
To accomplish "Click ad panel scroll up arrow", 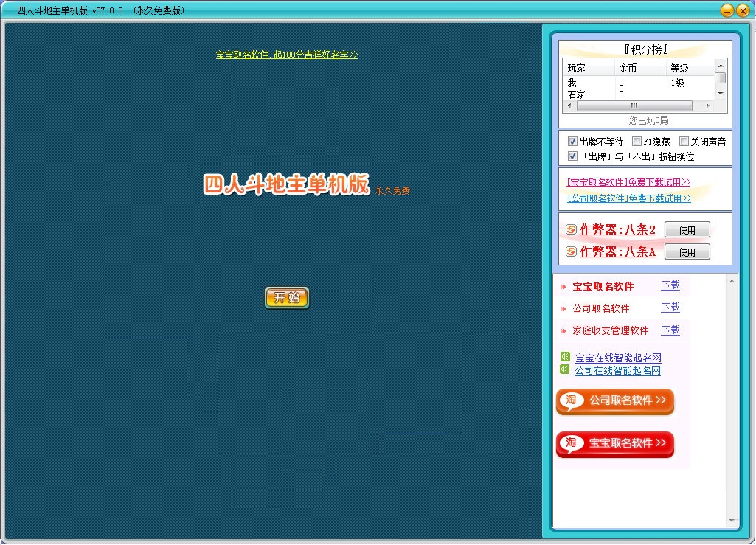I will [x=732, y=281].
